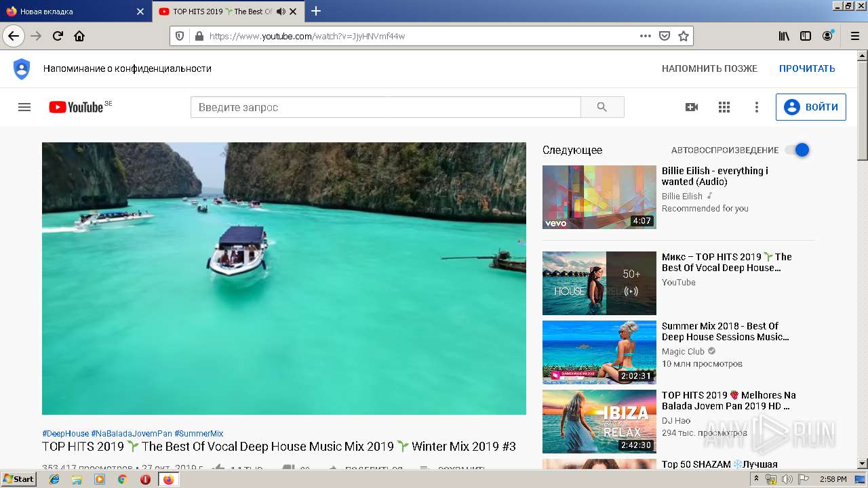
Task: Click ПРОЧИТАТЬ privacy reminder
Action: [x=807, y=68]
